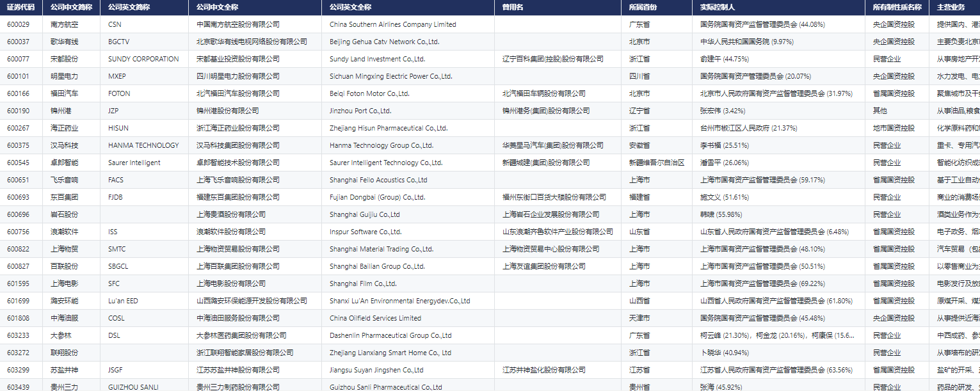The height and width of the screenshot is (391, 980).
Task: Click the Shanghai Guijiu Co.,Ltd cell
Action: click(x=408, y=214)
